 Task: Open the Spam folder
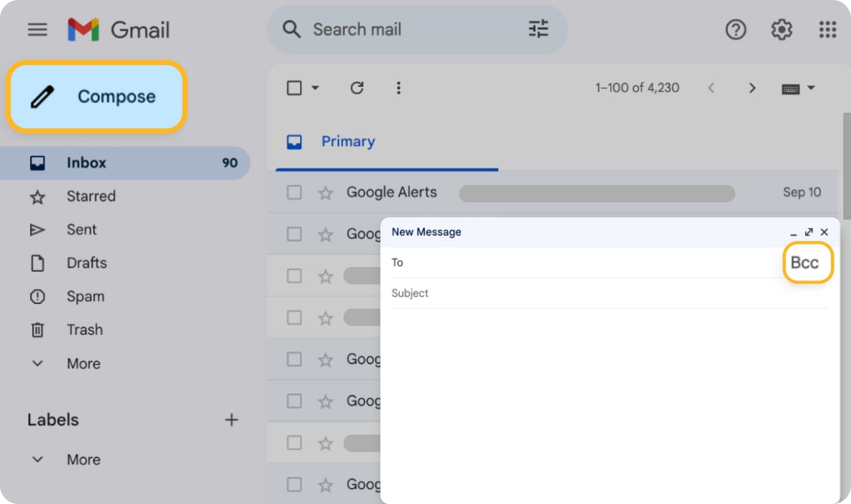click(85, 297)
